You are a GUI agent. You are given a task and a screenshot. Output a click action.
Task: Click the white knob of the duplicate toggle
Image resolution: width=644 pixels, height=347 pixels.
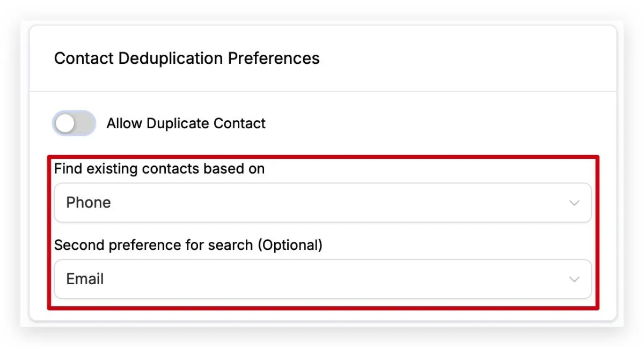coord(66,124)
